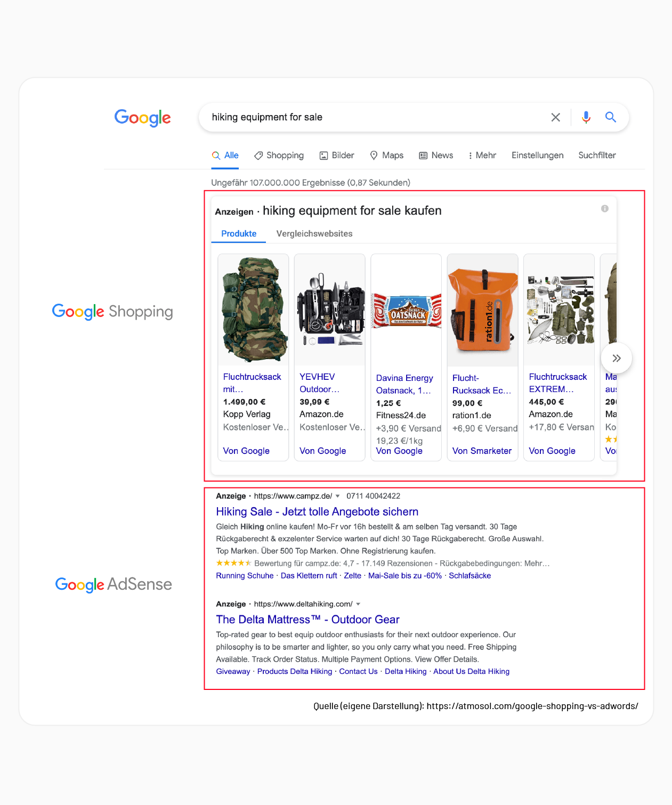Show next products with double-arrow button

[x=616, y=359]
